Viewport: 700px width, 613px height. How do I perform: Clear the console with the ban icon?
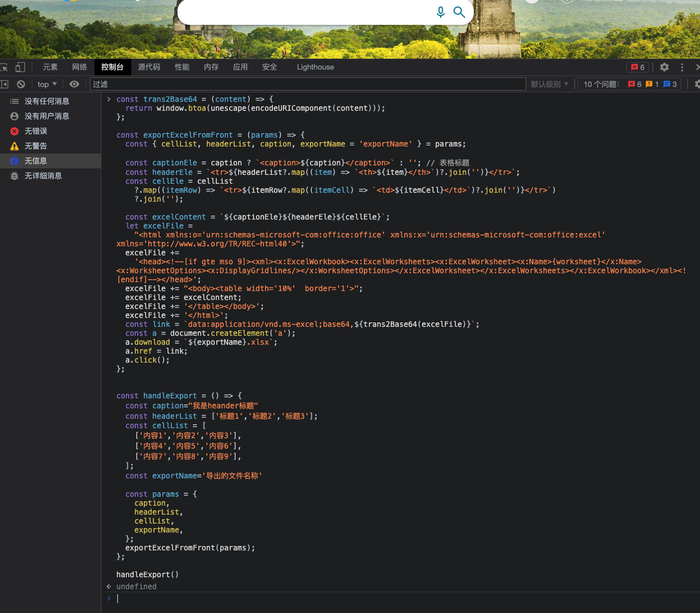point(21,84)
